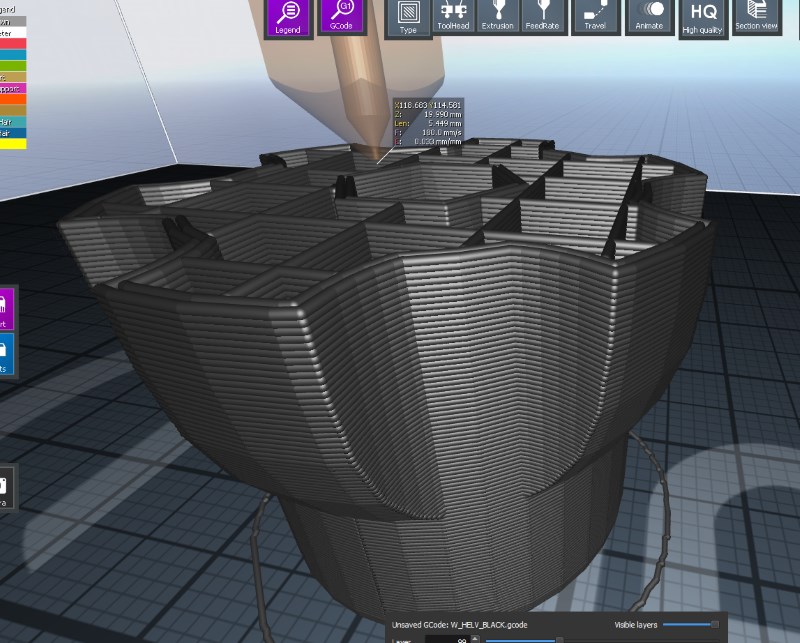Select Extrusion coloring mode

coord(497,16)
